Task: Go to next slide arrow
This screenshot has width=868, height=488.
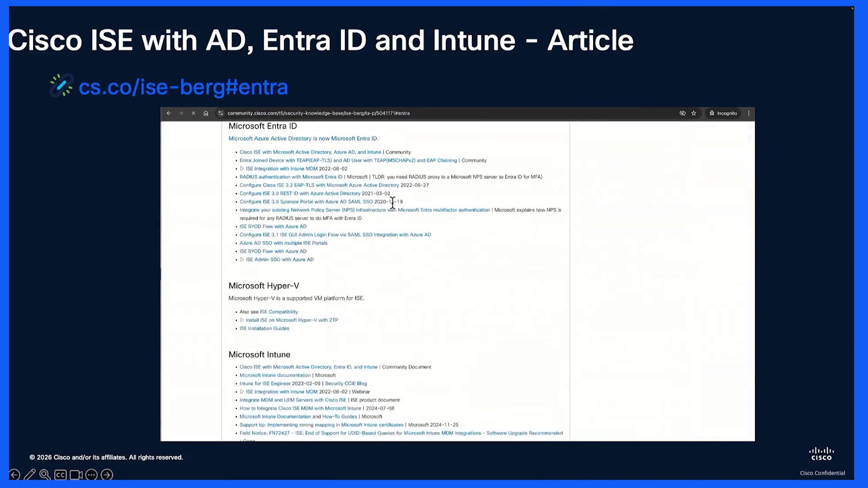Action: pyautogui.click(x=107, y=474)
